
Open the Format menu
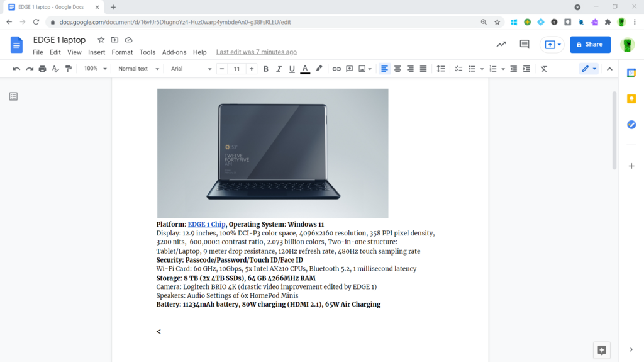tap(122, 52)
